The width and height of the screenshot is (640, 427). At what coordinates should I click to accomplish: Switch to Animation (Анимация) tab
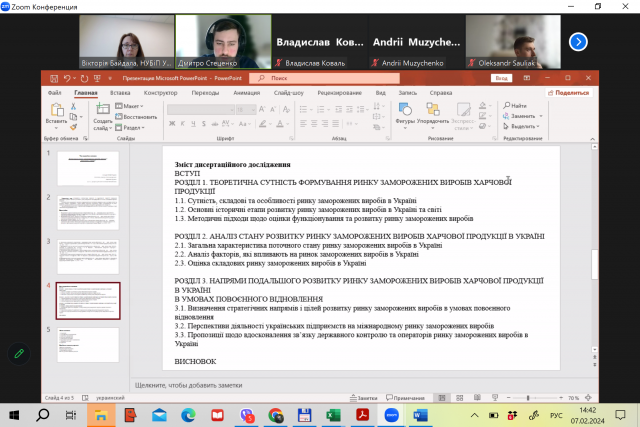(247, 93)
